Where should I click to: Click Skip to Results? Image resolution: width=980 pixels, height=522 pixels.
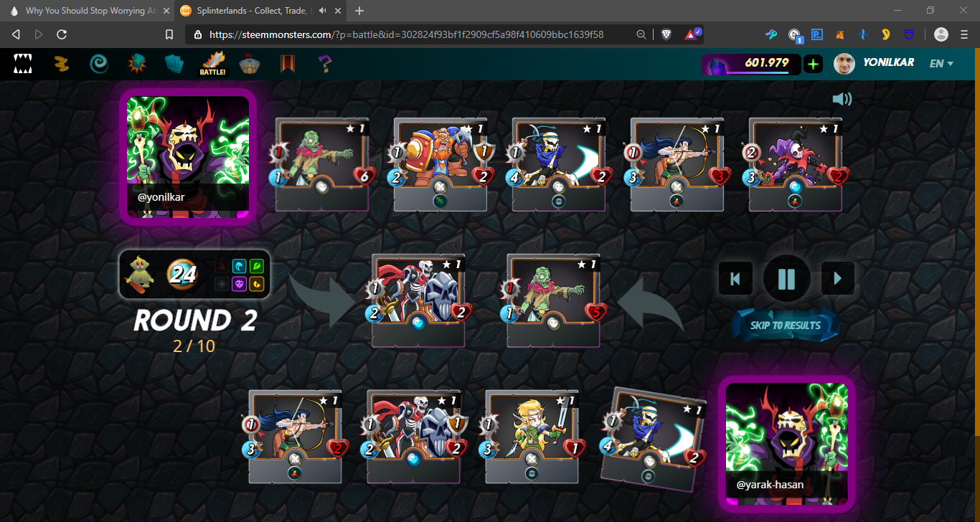coord(786,326)
